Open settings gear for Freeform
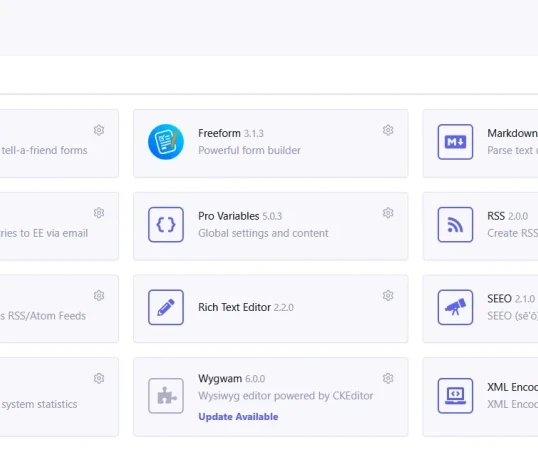 (388, 130)
